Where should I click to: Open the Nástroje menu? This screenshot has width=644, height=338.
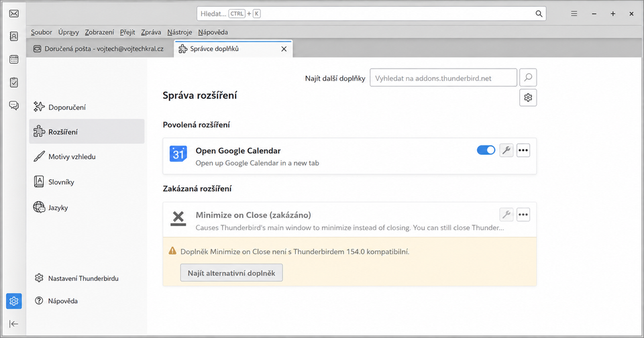coord(180,32)
